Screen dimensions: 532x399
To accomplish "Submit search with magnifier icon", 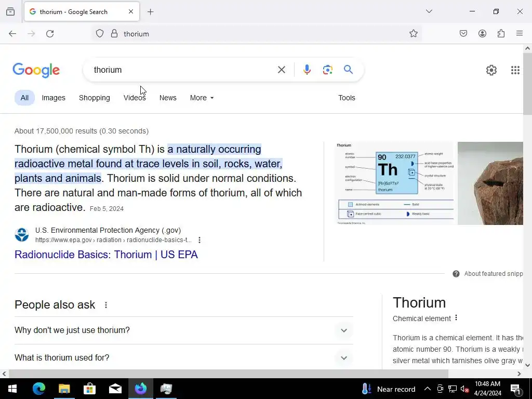I will 349,70.
